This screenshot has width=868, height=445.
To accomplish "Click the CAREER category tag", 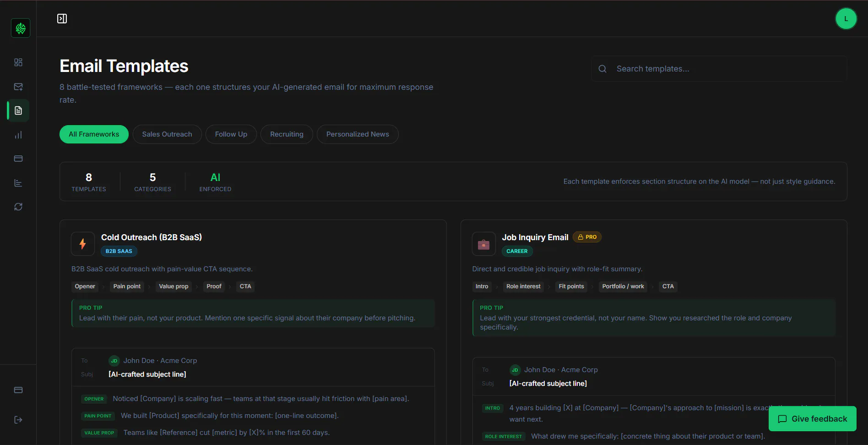I will point(517,251).
